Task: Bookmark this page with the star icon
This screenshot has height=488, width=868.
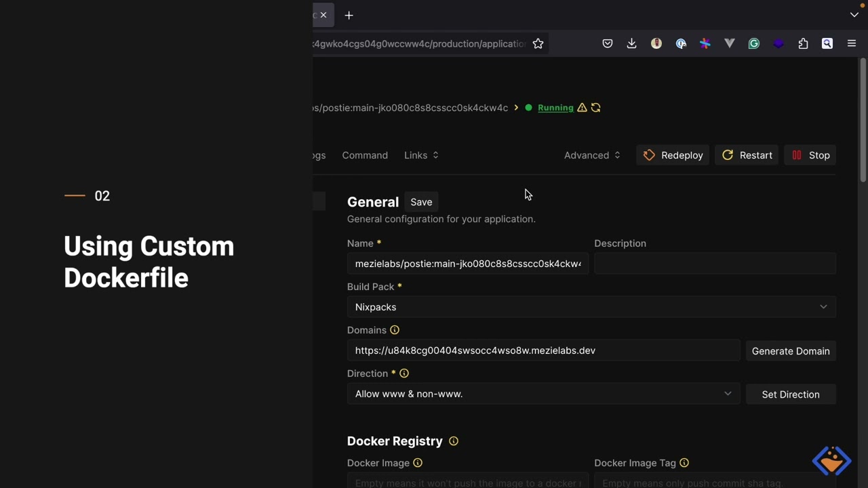Action: coord(538,43)
